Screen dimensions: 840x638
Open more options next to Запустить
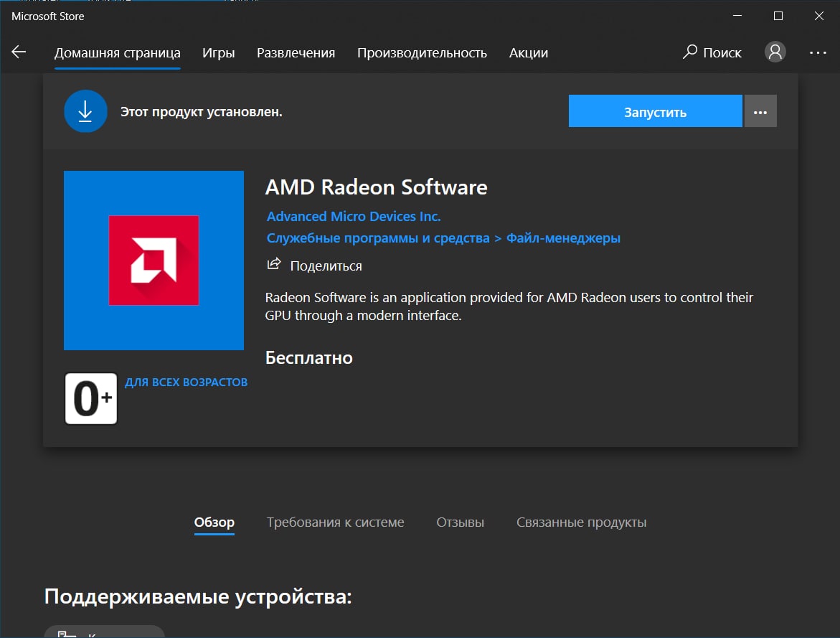760,111
